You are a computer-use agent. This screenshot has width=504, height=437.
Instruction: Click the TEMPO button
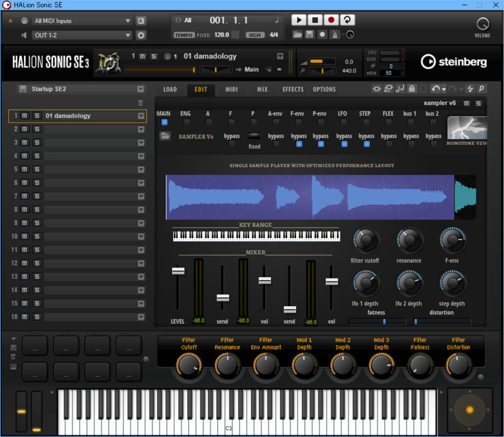(184, 35)
